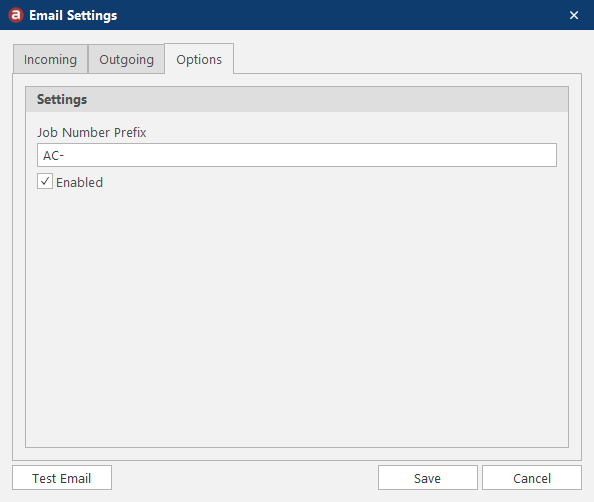Close the Email Settings dialog
The height and width of the screenshot is (502, 594).
574,15
